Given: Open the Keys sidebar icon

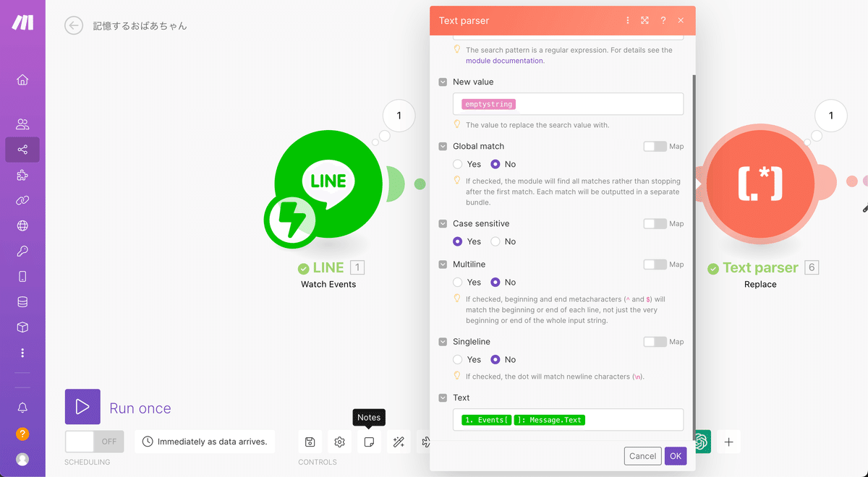Looking at the screenshot, I should (x=22, y=252).
